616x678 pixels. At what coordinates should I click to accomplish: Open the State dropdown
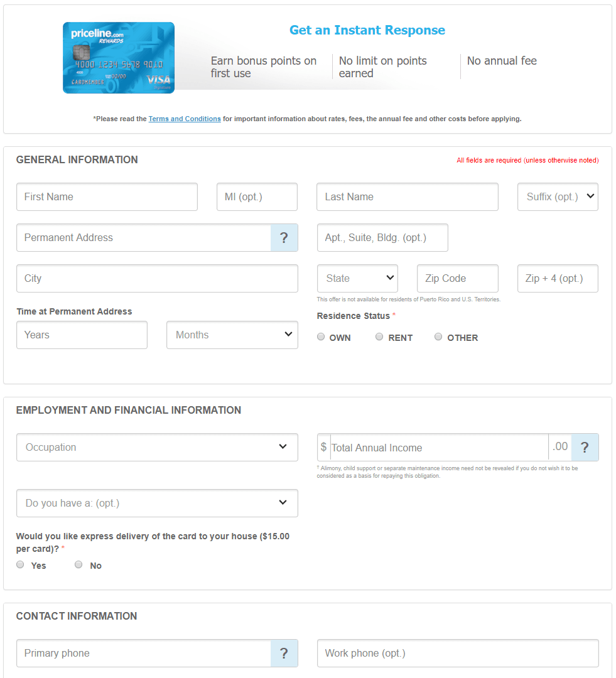(357, 278)
